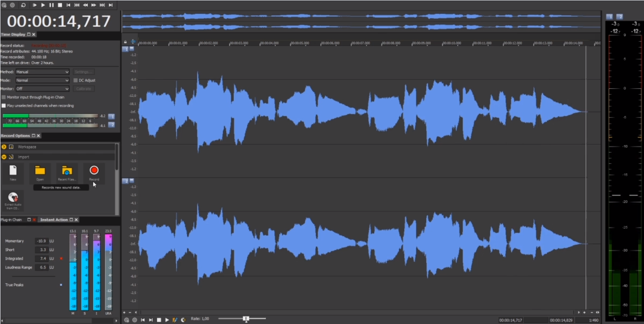Click Stop in the bottom transport bar
This screenshot has height=324, width=644.
(159, 320)
